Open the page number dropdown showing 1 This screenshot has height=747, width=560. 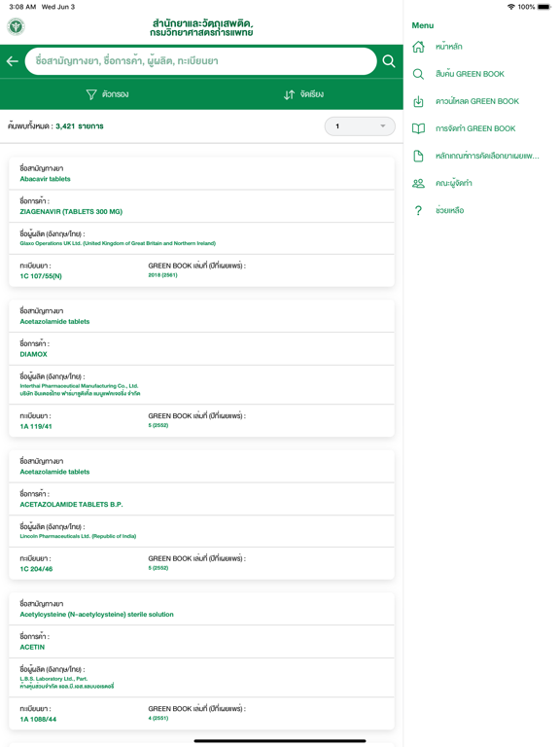tap(360, 126)
